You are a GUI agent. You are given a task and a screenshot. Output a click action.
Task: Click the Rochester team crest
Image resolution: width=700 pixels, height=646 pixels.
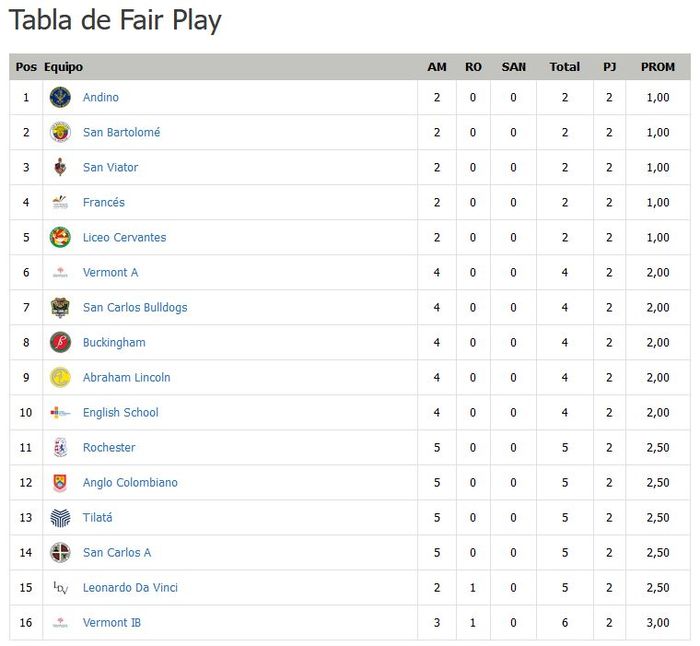(x=60, y=447)
